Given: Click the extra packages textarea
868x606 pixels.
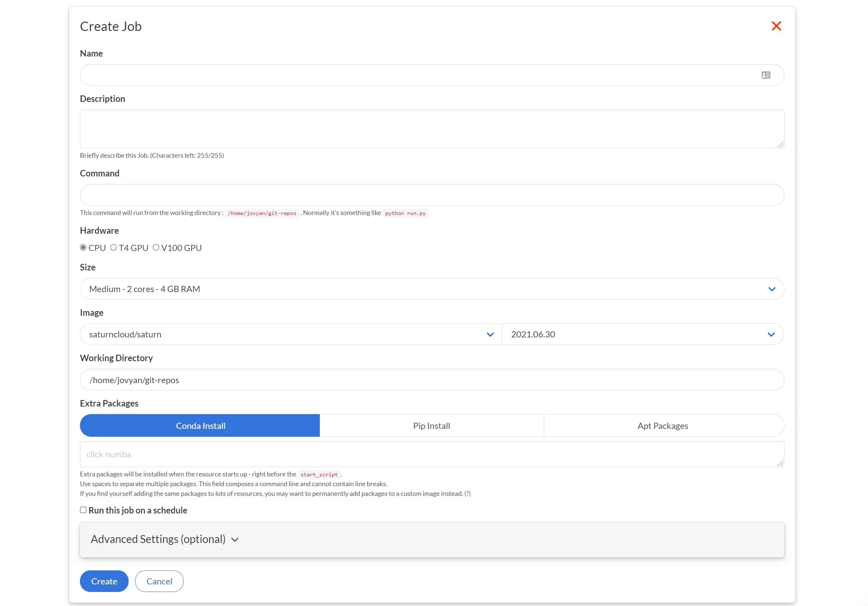Looking at the screenshot, I should click(x=432, y=454).
